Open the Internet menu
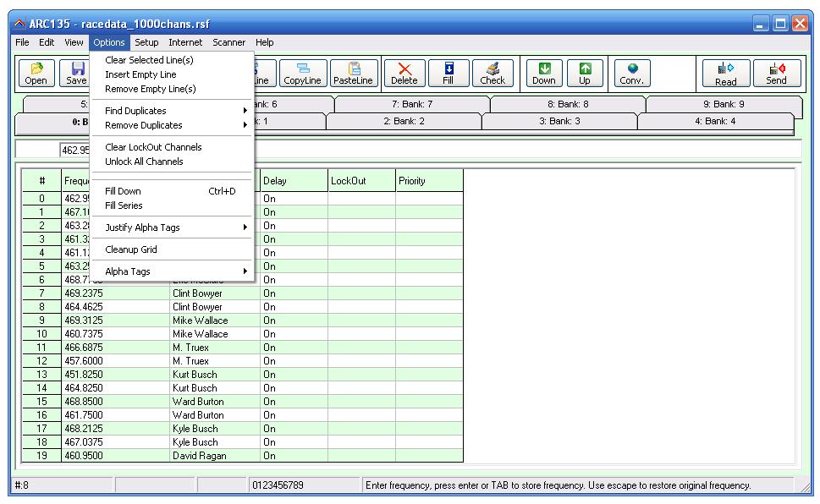820x504 pixels. (185, 42)
